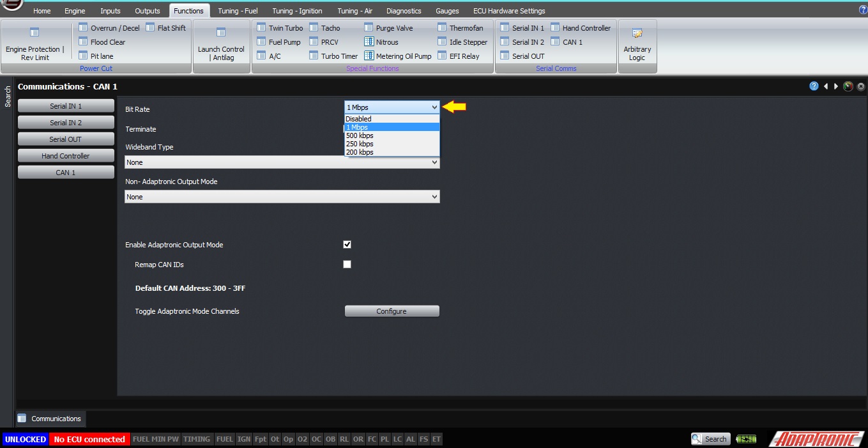
Task: Open the EFI Relay function
Action: coord(459,56)
